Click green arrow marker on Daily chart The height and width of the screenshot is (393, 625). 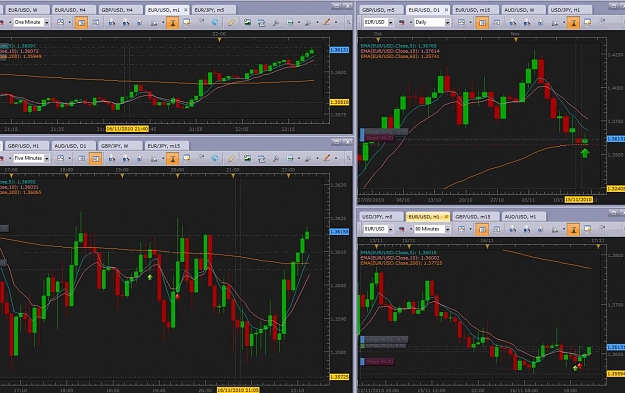[585, 153]
